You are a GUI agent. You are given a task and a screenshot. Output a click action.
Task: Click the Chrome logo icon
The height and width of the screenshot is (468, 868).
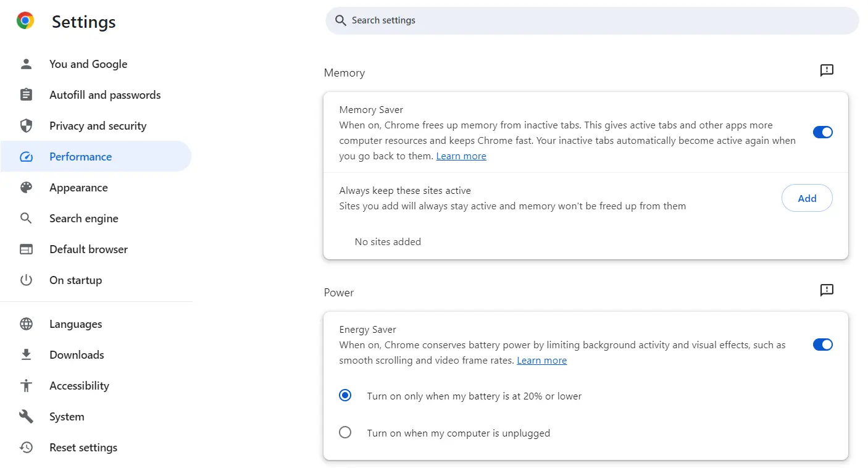(x=25, y=21)
